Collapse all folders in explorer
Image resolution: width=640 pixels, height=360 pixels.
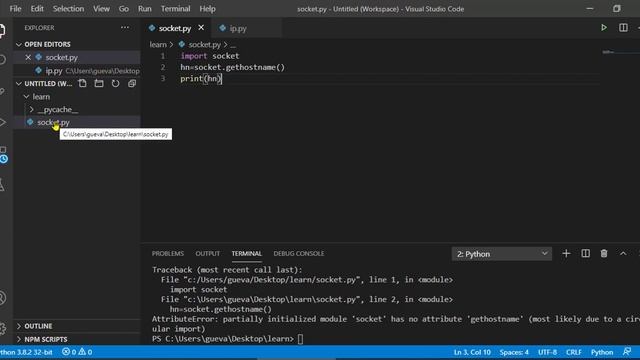132,83
